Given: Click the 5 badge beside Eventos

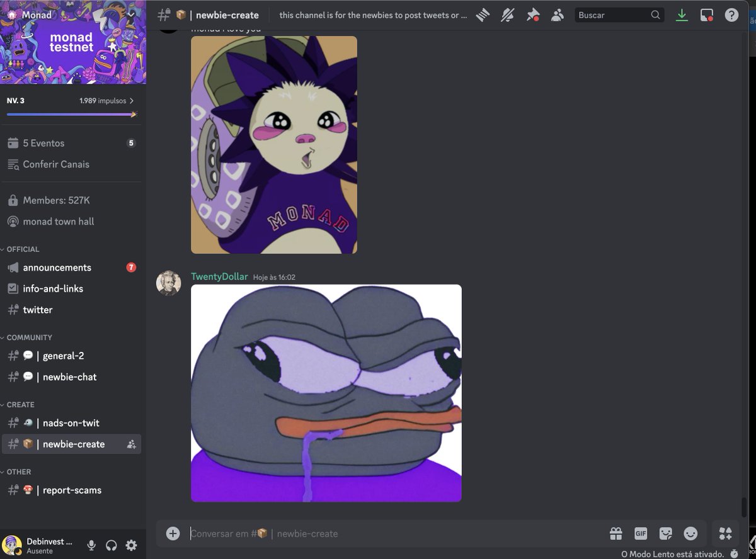Looking at the screenshot, I should point(131,143).
